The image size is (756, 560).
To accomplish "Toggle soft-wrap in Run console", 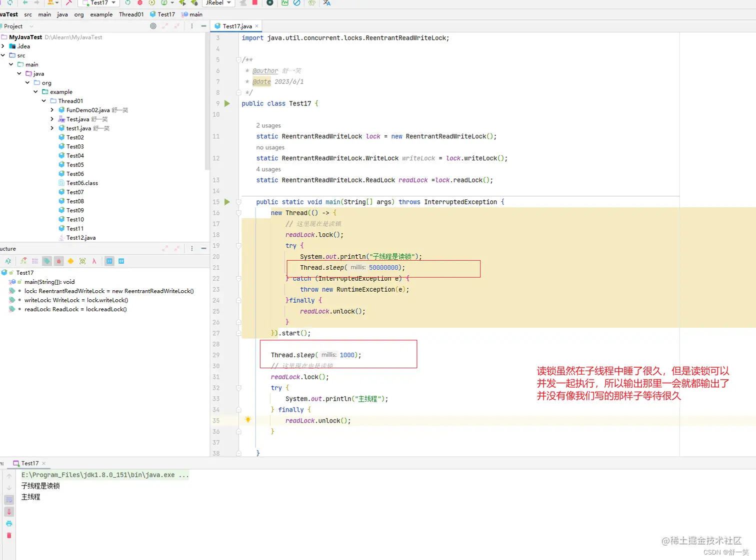I will 9,500.
